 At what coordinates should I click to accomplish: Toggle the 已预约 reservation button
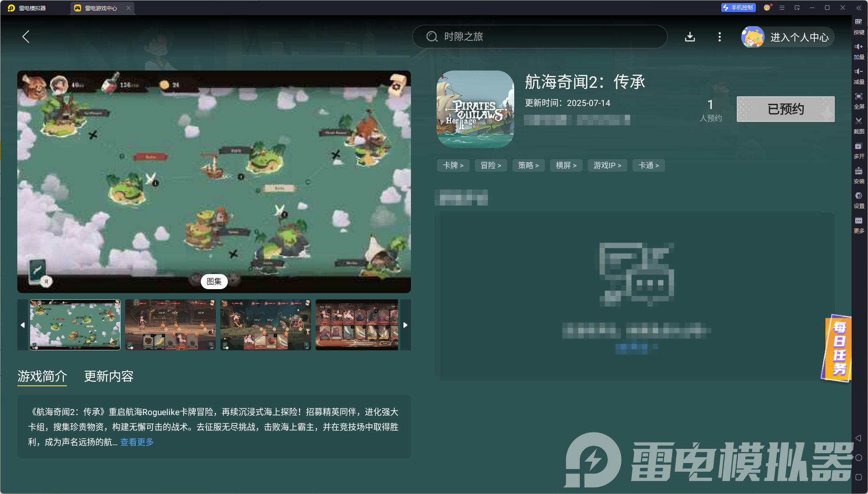coord(785,109)
